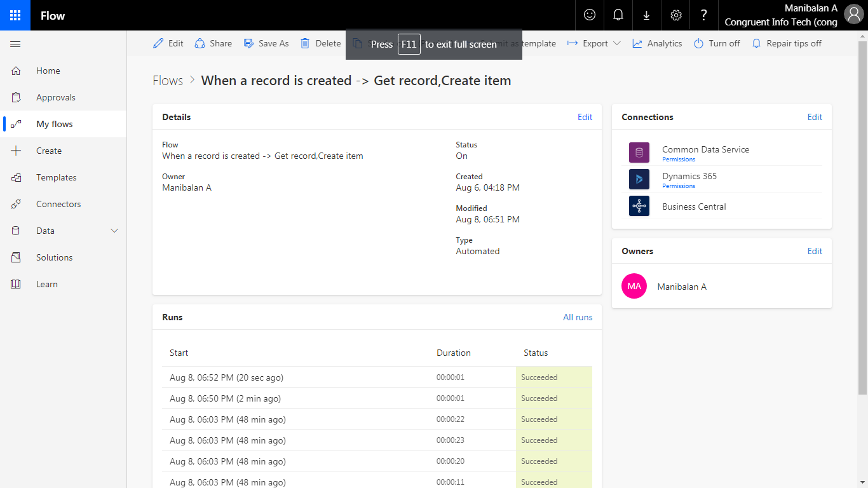This screenshot has width=868, height=488.
Task: Edit the Connections section
Action: (x=815, y=117)
